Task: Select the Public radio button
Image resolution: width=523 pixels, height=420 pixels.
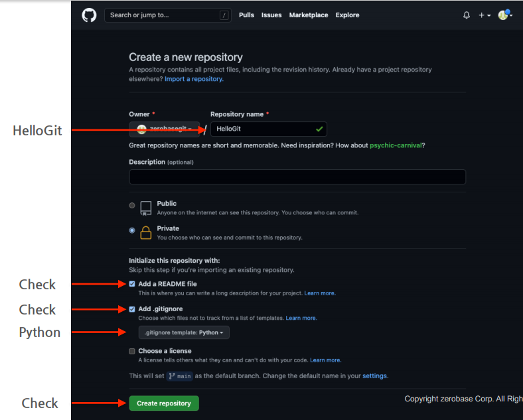Action: click(132, 205)
